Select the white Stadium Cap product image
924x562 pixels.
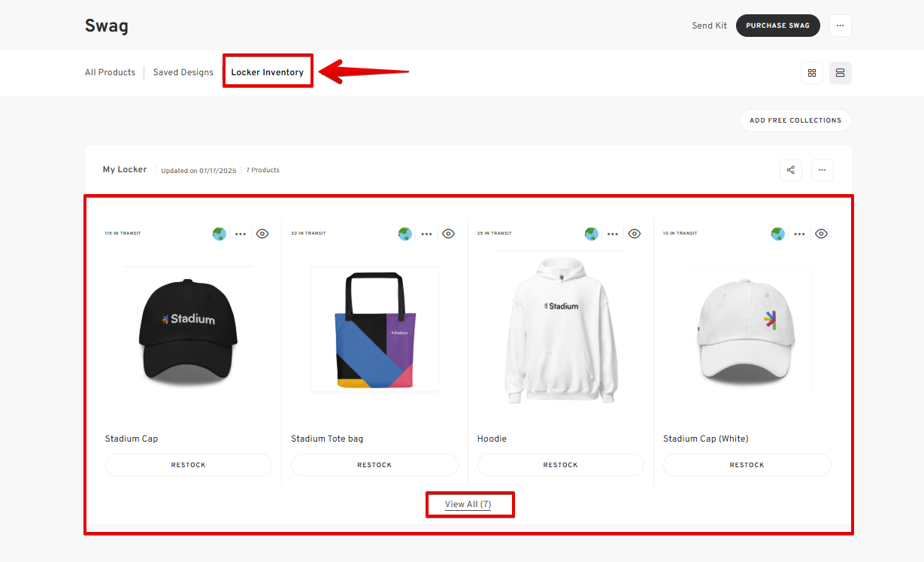coord(747,330)
